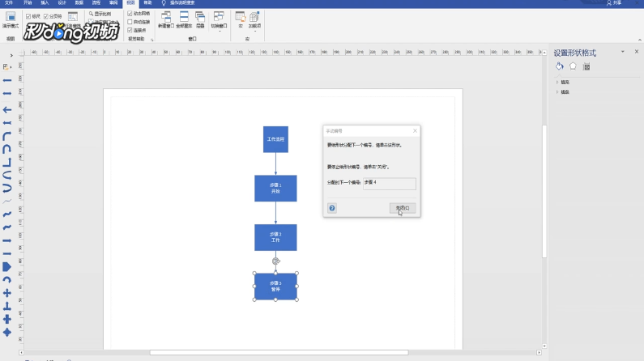
Task: Click the selected 步骤 3 暂停 shape
Action: pyautogui.click(x=275, y=287)
